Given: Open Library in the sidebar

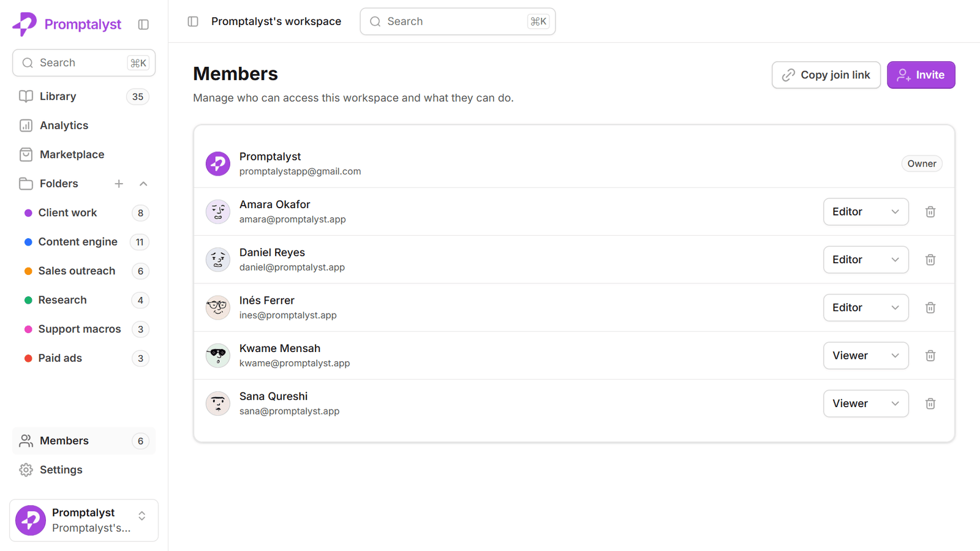Looking at the screenshot, I should click(x=84, y=97).
